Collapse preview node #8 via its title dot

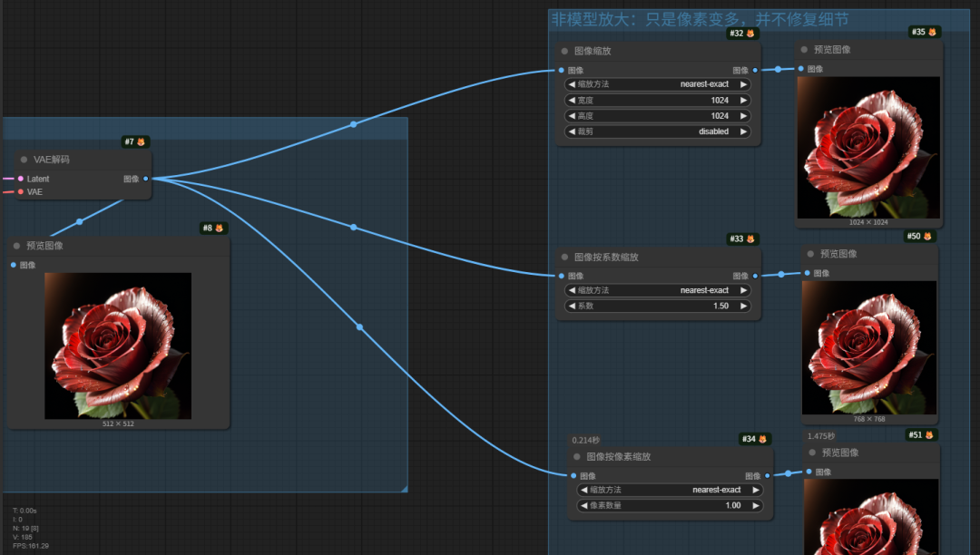[17, 246]
